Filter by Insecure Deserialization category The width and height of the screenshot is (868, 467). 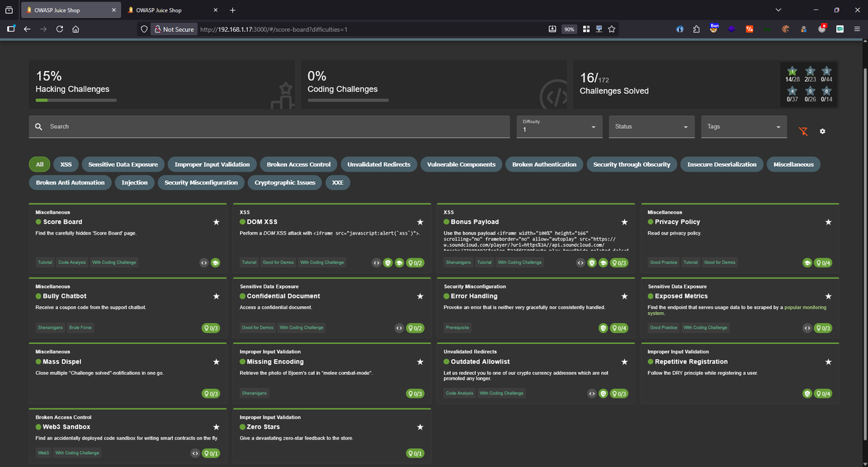point(721,164)
